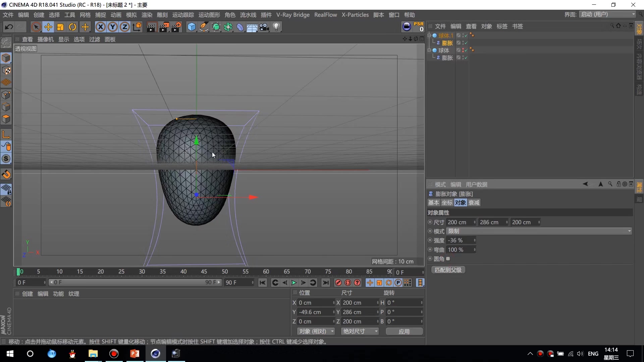Switch to the 衰减 tab
Screen dimensions: 644x362
[x=474, y=203]
